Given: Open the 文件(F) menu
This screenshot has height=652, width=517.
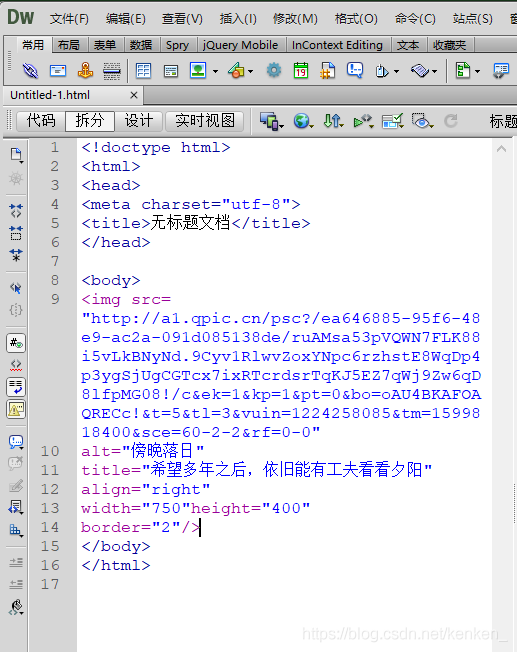Looking at the screenshot, I should point(69,19).
